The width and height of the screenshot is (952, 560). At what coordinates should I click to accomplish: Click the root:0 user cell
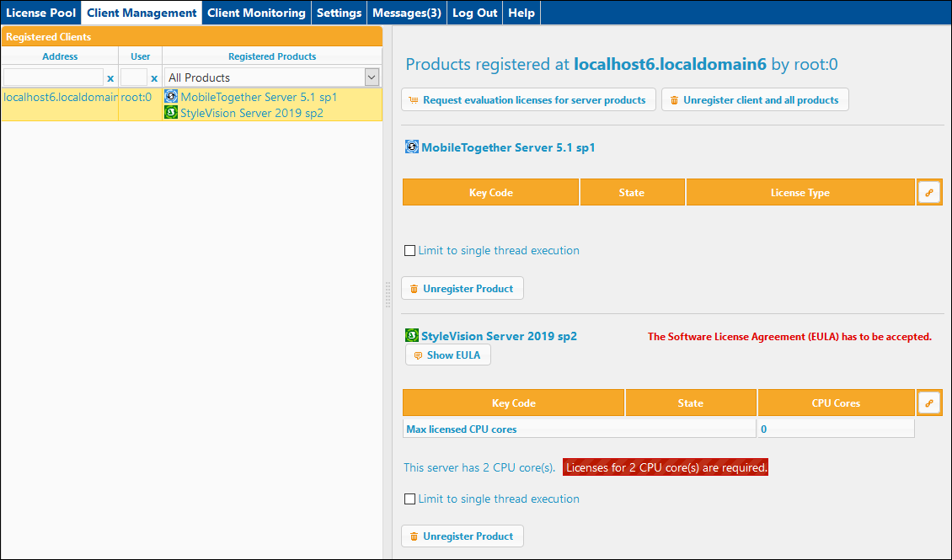(136, 97)
